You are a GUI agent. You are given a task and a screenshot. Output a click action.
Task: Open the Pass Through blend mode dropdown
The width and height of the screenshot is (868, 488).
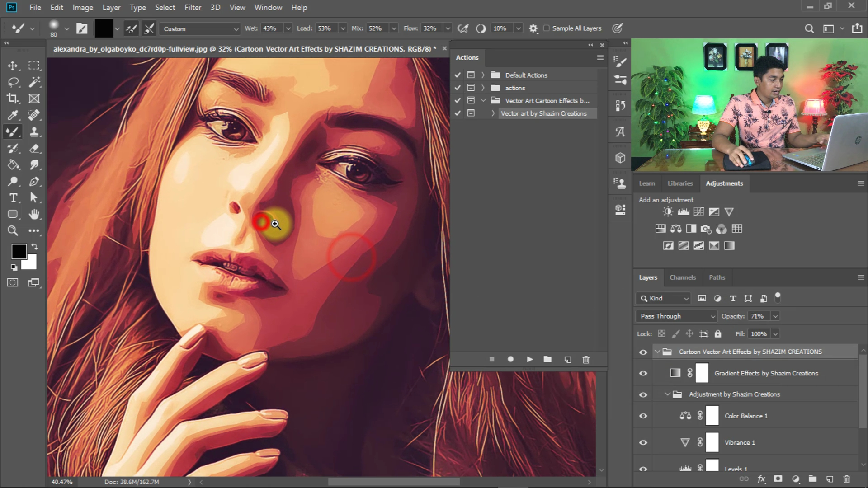tap(676, 316)
